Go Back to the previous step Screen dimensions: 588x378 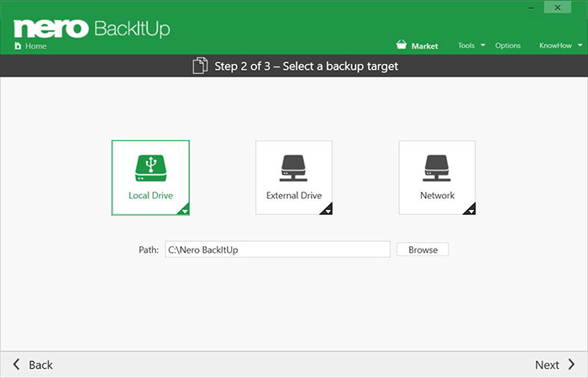tap(41, 365)
